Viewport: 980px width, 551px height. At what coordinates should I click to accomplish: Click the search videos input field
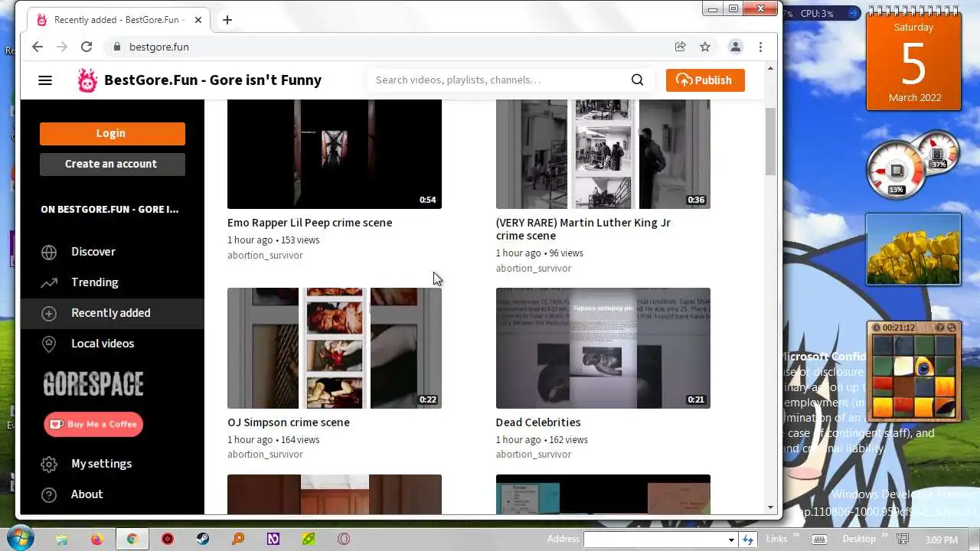tap(498, 80)
